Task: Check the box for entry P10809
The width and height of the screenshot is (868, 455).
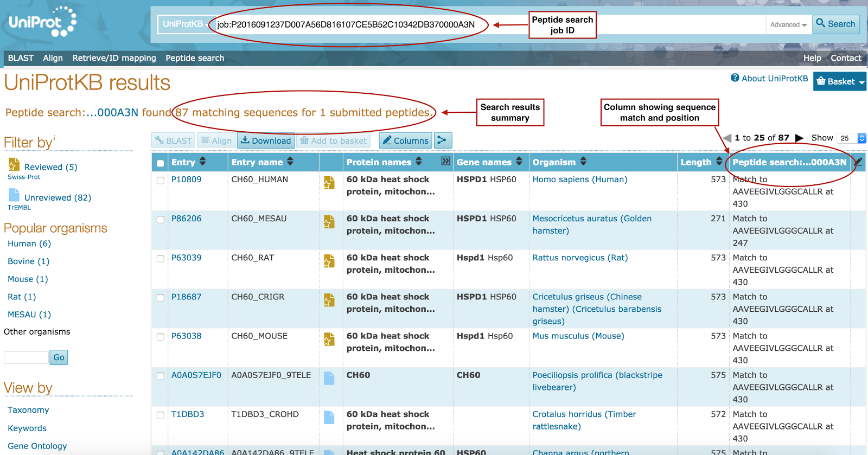Action: click(161, 180)
